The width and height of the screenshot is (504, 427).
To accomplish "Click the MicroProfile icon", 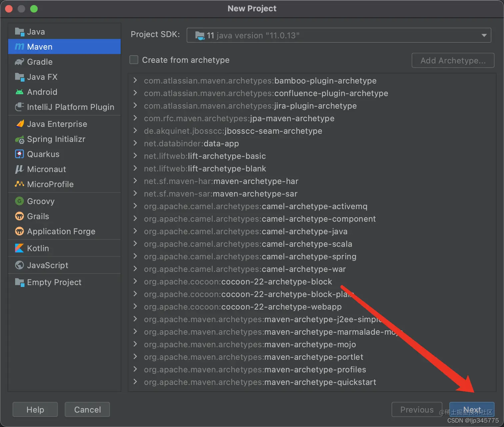I will 20,184.
